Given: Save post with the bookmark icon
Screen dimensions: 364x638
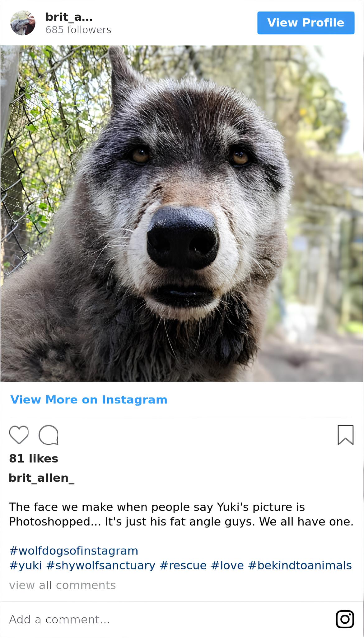Looking at the screenshot, I should pyautogui.click(x=345, y=435).
